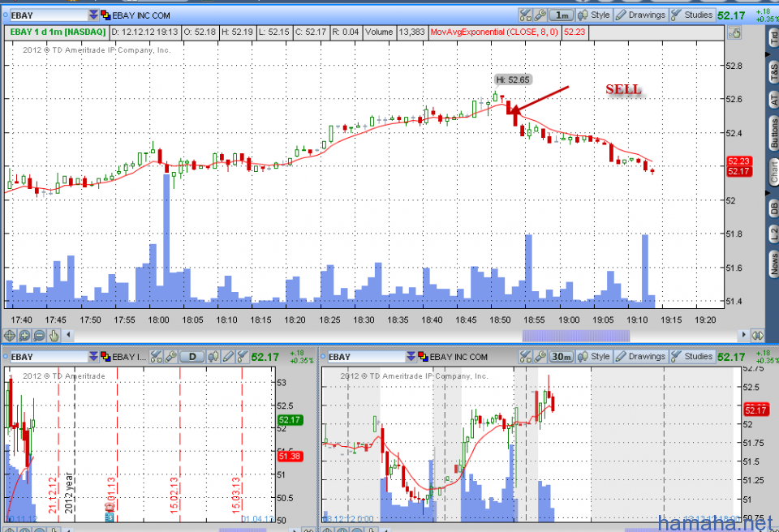The height and width of the screenshot is (532, 779).
Task: Click the green 52.17 label on daily chart axis
Action: tap(290, 420)
